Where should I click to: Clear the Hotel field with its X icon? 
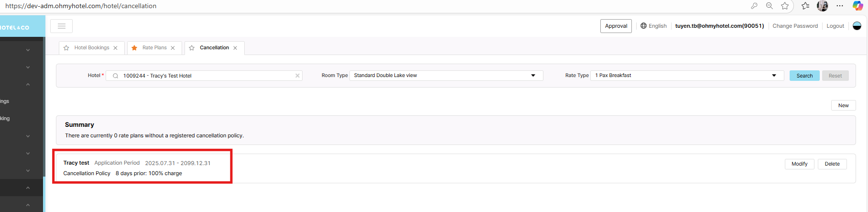(x=297, y=76)
